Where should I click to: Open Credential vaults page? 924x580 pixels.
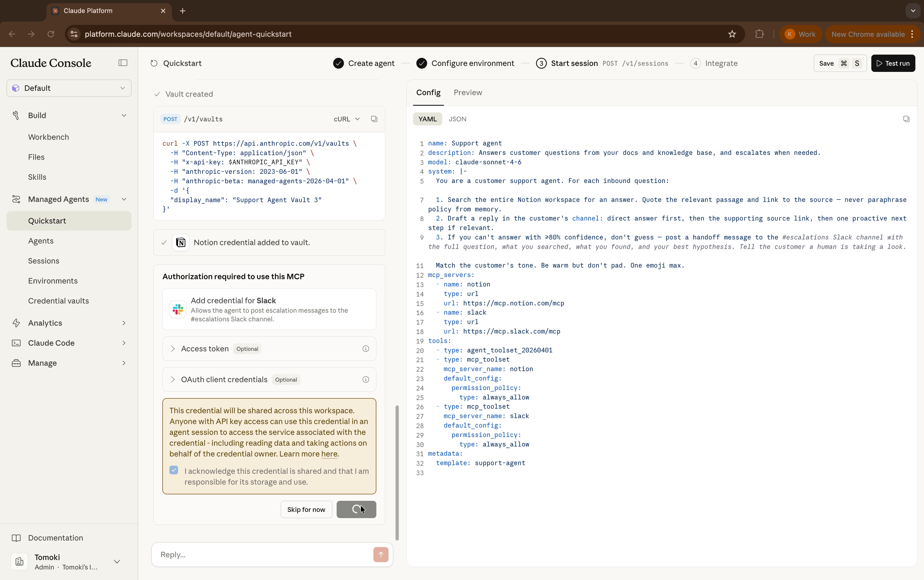tap(58, 301)
